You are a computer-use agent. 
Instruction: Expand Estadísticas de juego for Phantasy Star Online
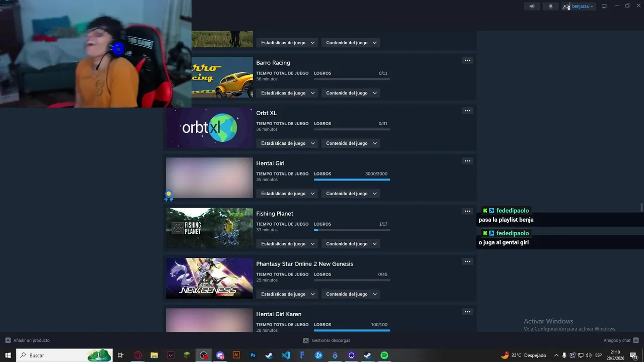pyautogui.click(x=288, y=294)
